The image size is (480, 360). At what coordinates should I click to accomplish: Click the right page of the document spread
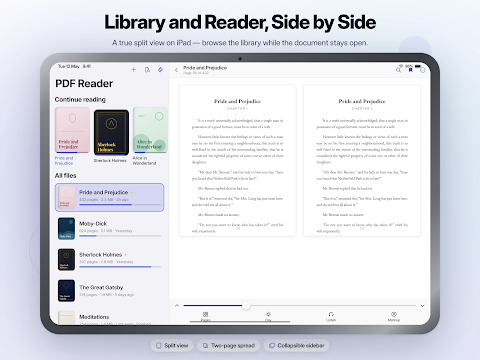pos(362,160)
